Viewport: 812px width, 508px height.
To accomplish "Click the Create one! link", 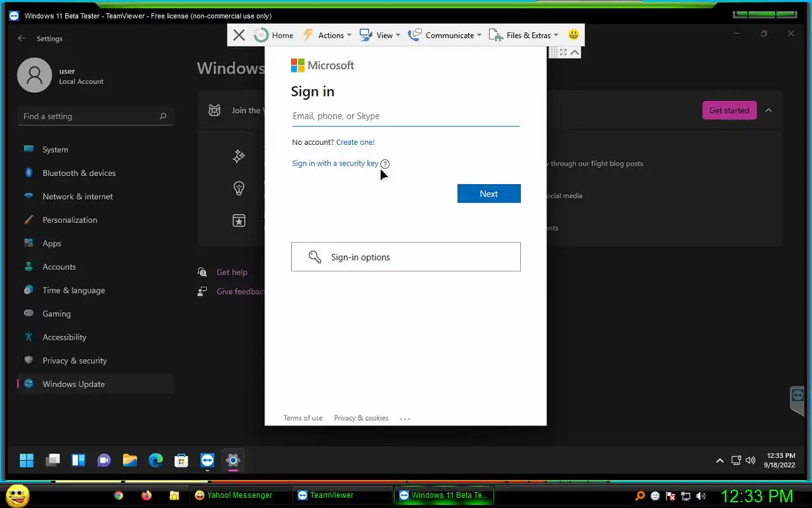I will tap(355, 142).
